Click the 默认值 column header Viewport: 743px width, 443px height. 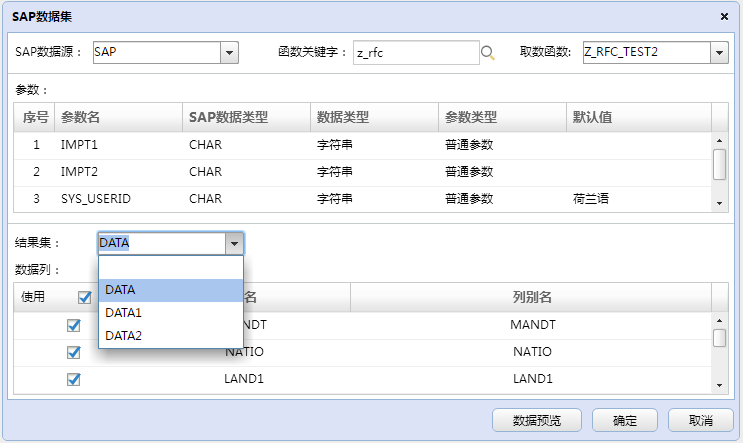point(639,117)
